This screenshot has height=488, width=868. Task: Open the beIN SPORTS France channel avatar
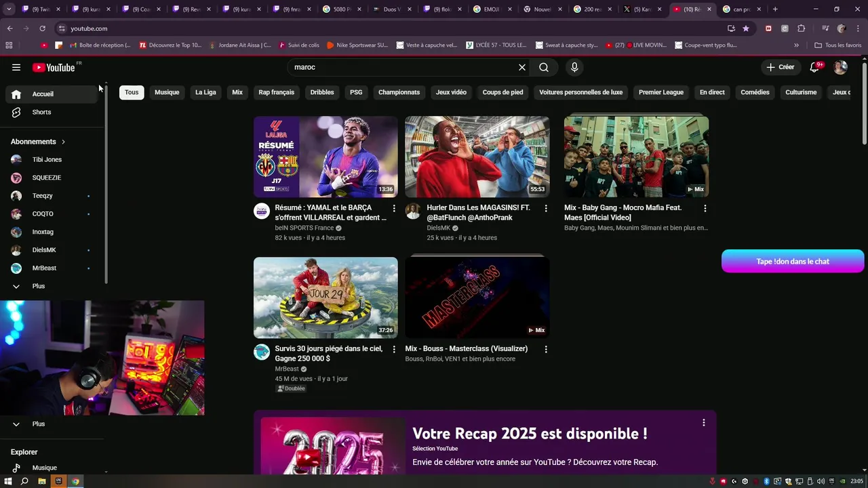point(262,211)
